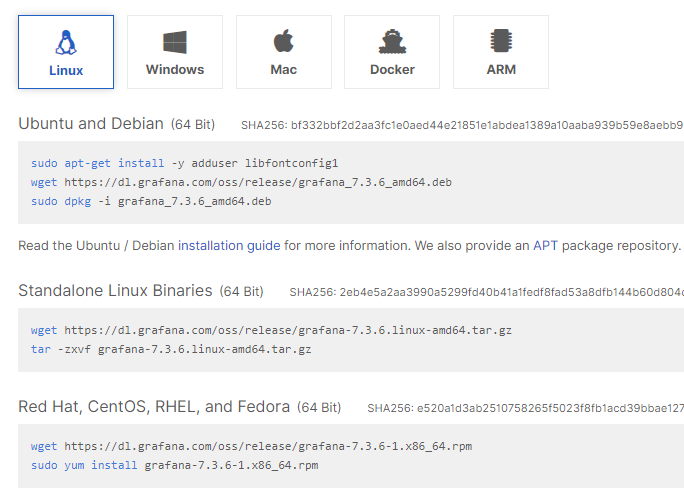Switch to the Windows tab label
Screen dimensions: 684x496
coord(175,69)
